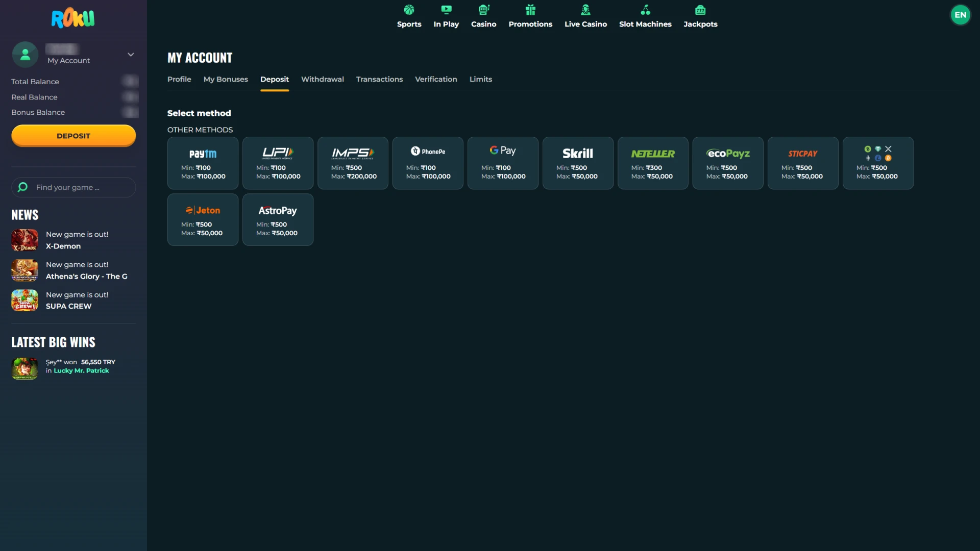Open the EN language selector
This screenshot has width=980, height=551.
point(960,15)
